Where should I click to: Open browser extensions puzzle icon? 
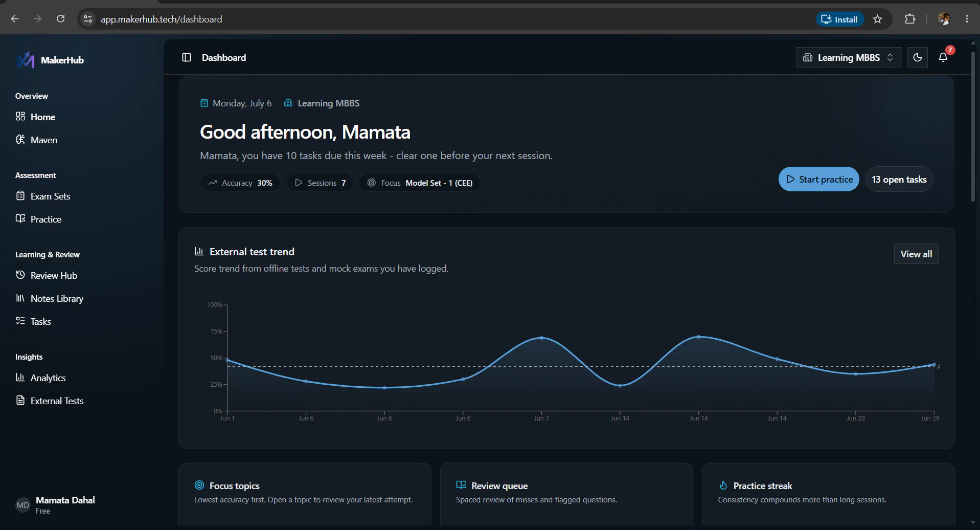(910, 19)
